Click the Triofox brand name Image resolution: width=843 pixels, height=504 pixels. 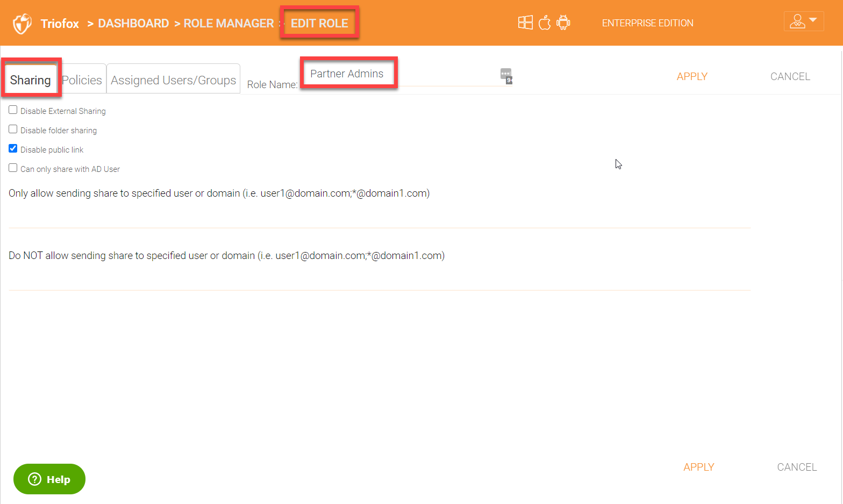coord(60,24)
